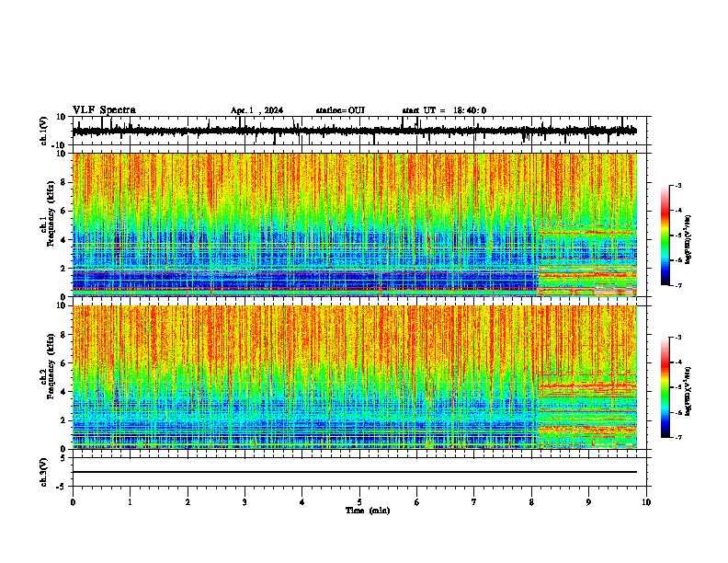This screenshot has height=563, width=728.
Task: Select the date text "Apr. 1, 2024"
Action: click(256, 110)
